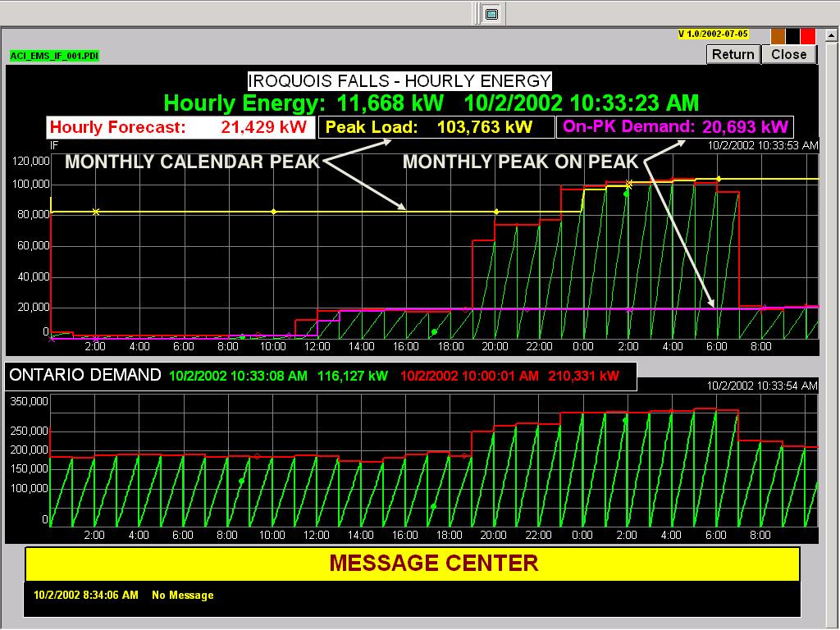Click the V 1.0/2002-07-05 version label

[713, 34]
